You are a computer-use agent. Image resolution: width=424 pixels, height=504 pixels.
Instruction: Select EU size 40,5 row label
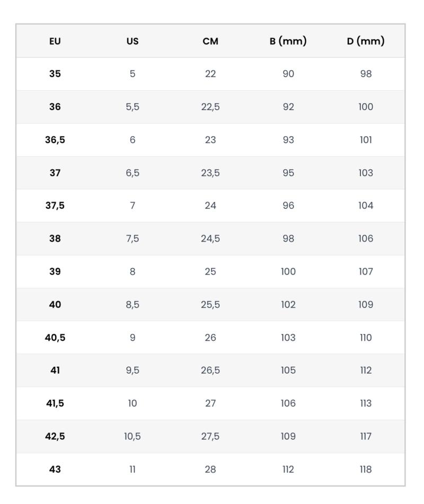(x=55, y=338)
